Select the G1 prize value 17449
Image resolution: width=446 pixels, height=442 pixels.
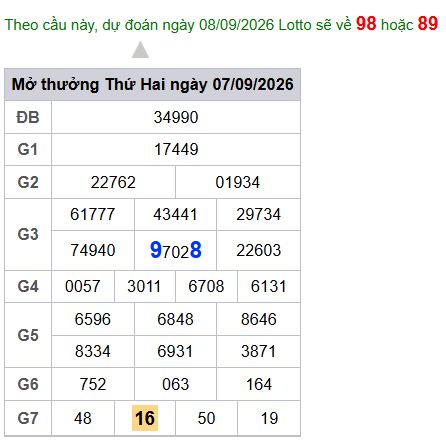[x=176, y=150]
